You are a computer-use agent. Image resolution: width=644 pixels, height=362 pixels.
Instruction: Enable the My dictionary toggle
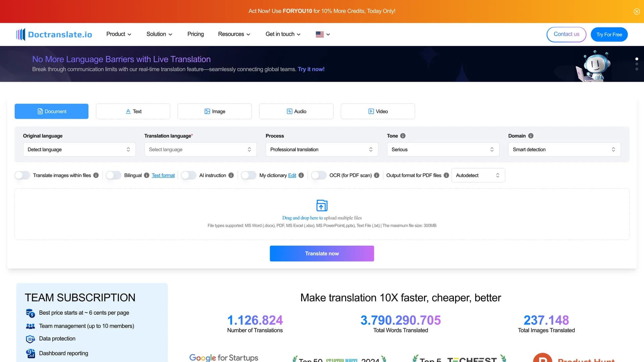[x=249, y=175]
